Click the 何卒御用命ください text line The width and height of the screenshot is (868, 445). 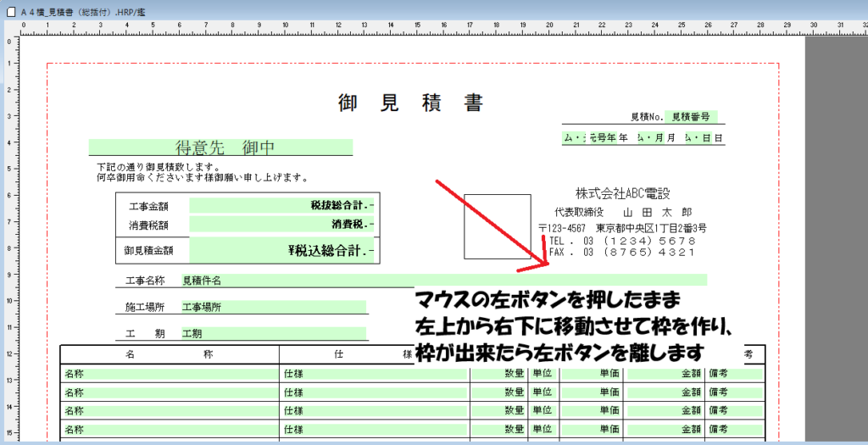tap(203, 178)
